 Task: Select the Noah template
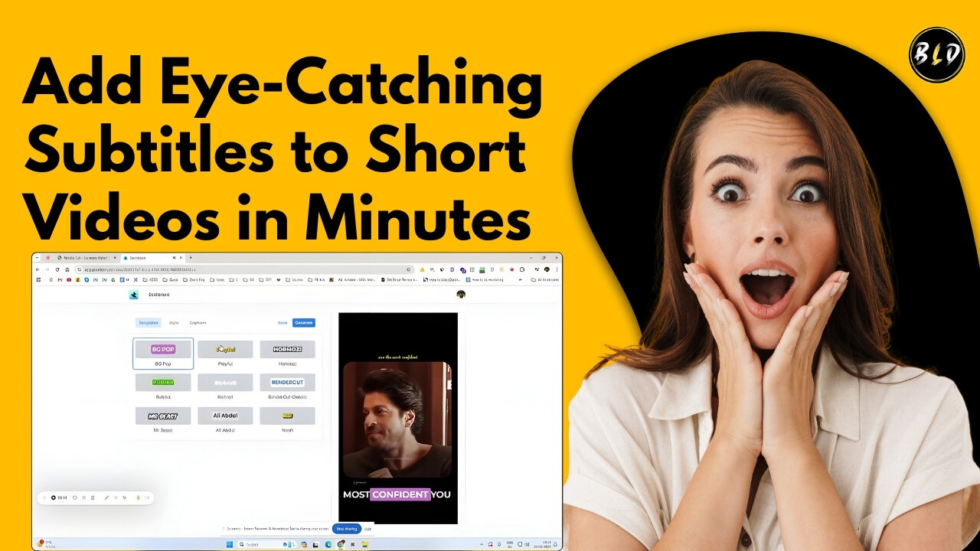pyautogui.click(x=287, y=419)
